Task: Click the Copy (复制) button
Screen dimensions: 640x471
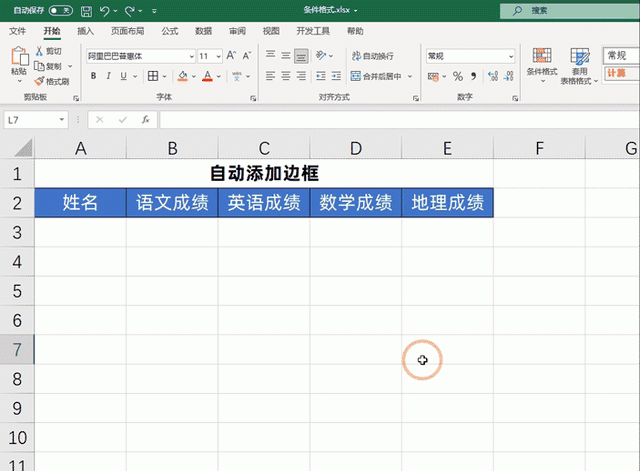Action: 48,66
